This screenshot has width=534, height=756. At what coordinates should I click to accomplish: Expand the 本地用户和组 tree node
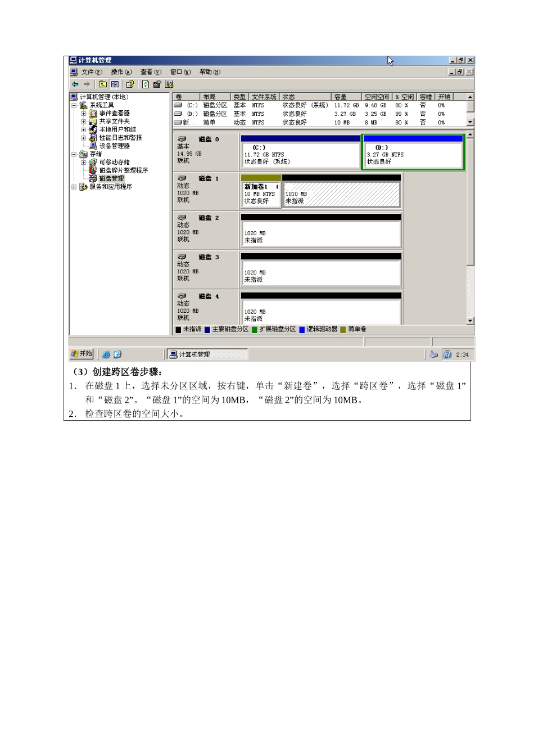click(x=84, y=129)
